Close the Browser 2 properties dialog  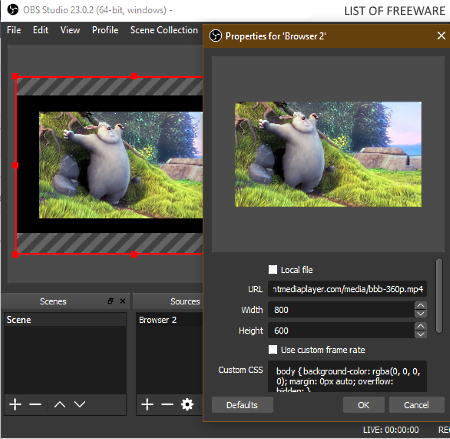coord(441,36)
